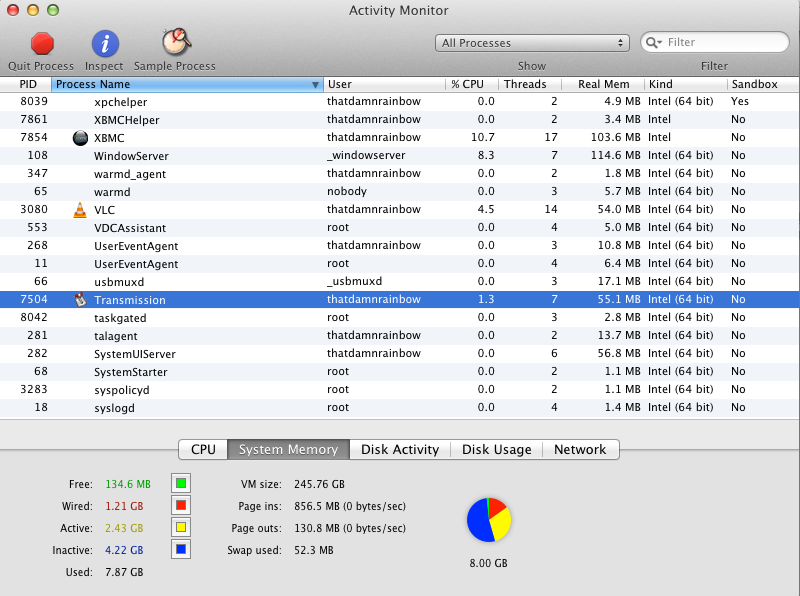Switch to the Disk Activity tab

point(400,450)
